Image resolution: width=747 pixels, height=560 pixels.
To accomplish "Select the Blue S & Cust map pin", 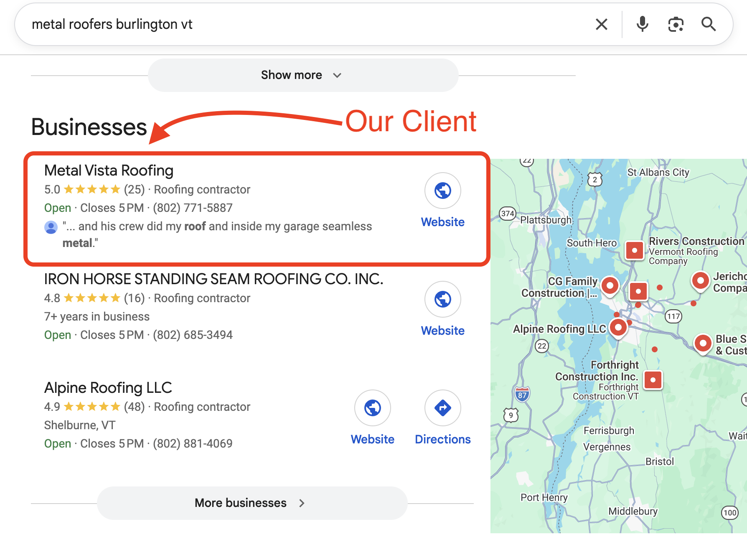I will 703,344.
